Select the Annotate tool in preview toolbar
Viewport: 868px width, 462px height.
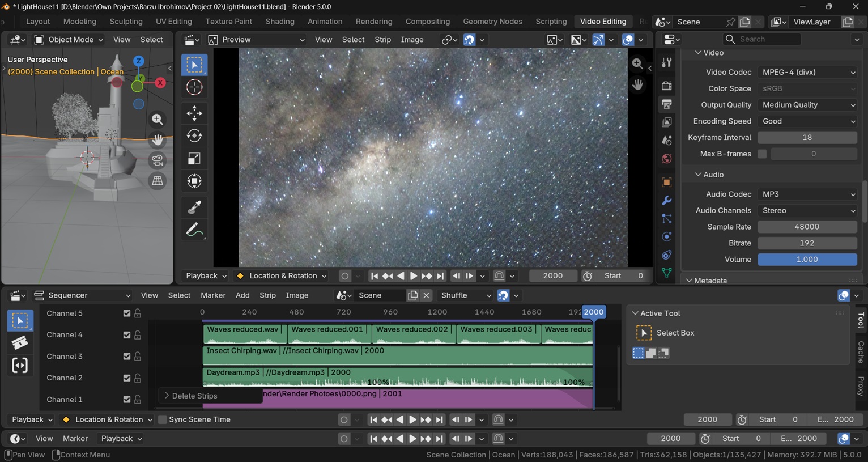[x=194, y=230]
